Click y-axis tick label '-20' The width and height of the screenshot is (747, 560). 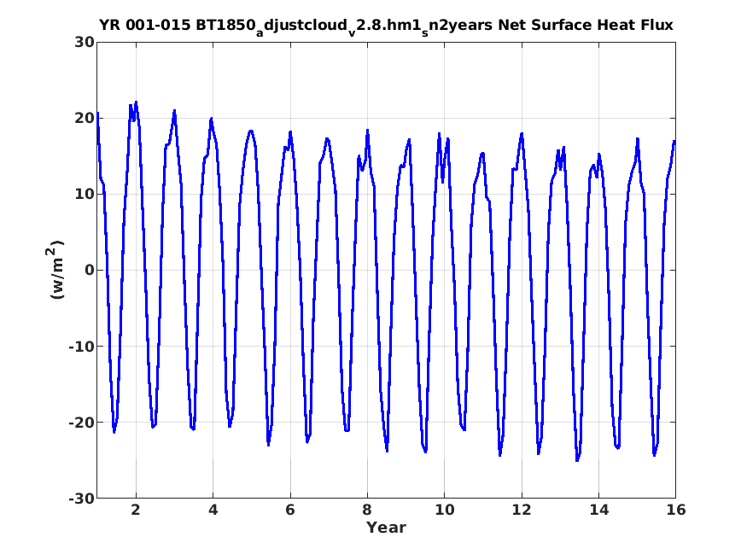pos(81,423)
